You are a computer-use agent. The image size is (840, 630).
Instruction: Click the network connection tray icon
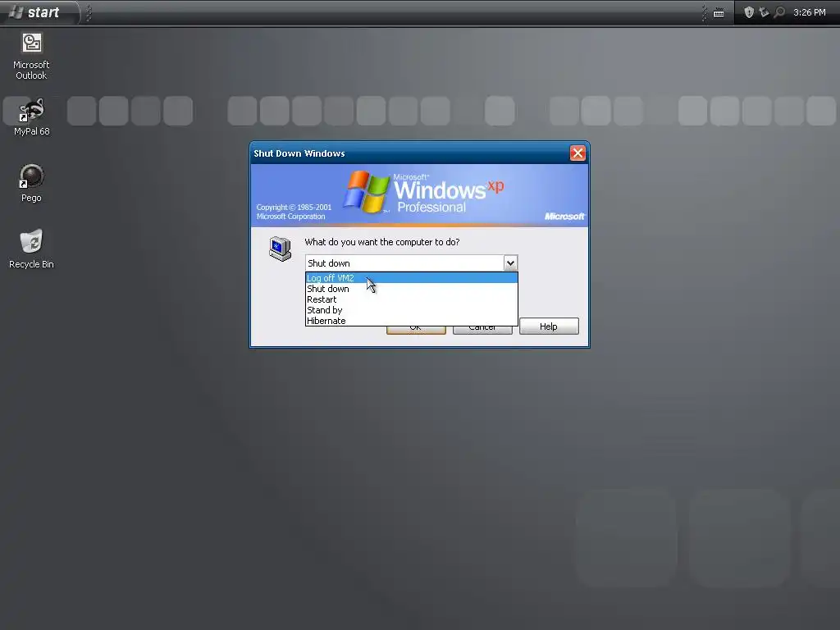(x=764, y=12)
